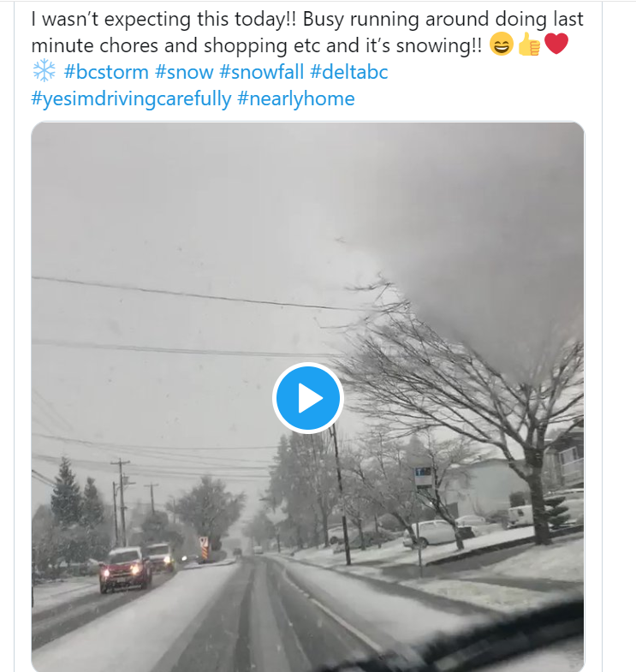Click the bus stop sign in the video
Image resolution: width=636 pixels, height=672 pixels.
pyautogui.click(x=423, y=478)
